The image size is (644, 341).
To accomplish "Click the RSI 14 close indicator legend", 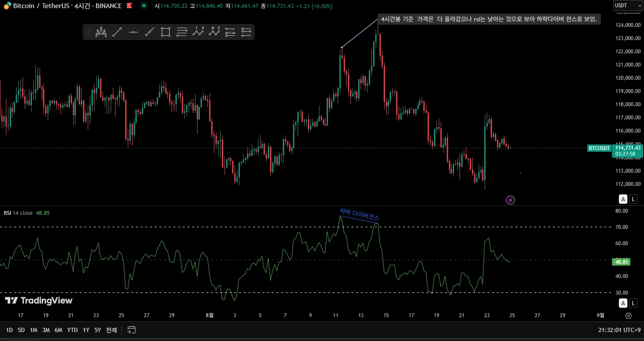I will 18,213.
